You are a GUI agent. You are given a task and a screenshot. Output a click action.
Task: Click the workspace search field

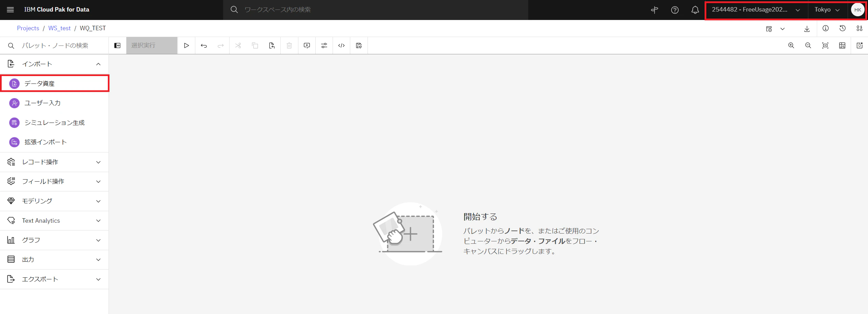point(375,10)
